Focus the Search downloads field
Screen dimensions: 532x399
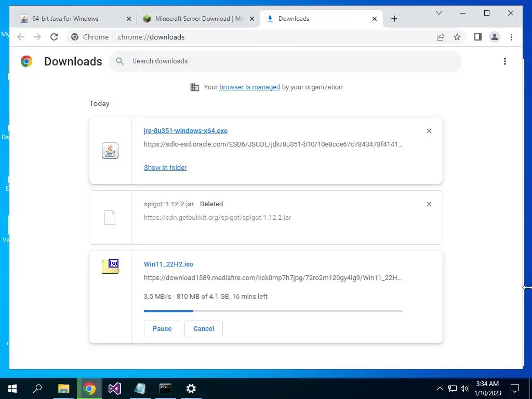(x=285, y=61)
